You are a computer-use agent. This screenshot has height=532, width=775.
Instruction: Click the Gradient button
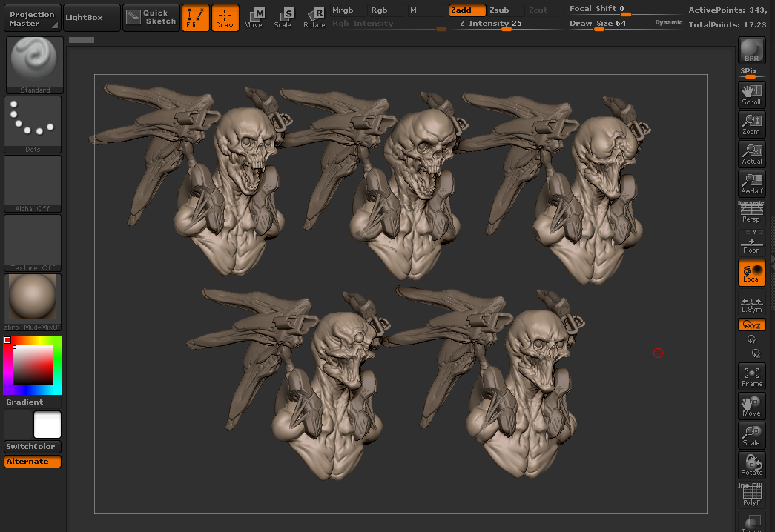tap(33, 402)
